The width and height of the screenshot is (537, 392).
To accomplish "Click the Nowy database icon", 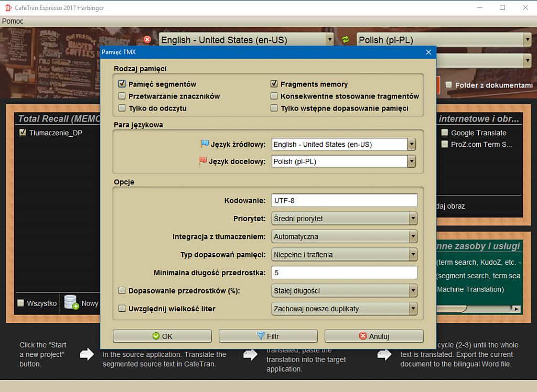I will point(71,302).
